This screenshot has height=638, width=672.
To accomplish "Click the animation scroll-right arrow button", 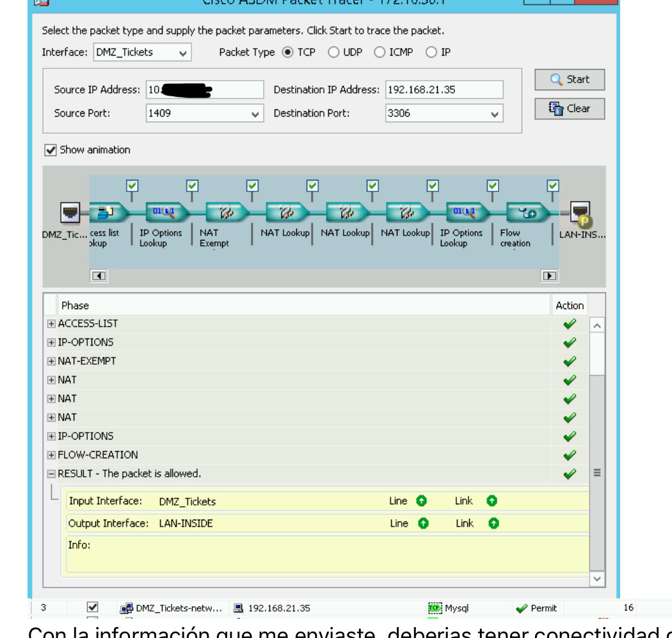I will [x=549, y=276].
